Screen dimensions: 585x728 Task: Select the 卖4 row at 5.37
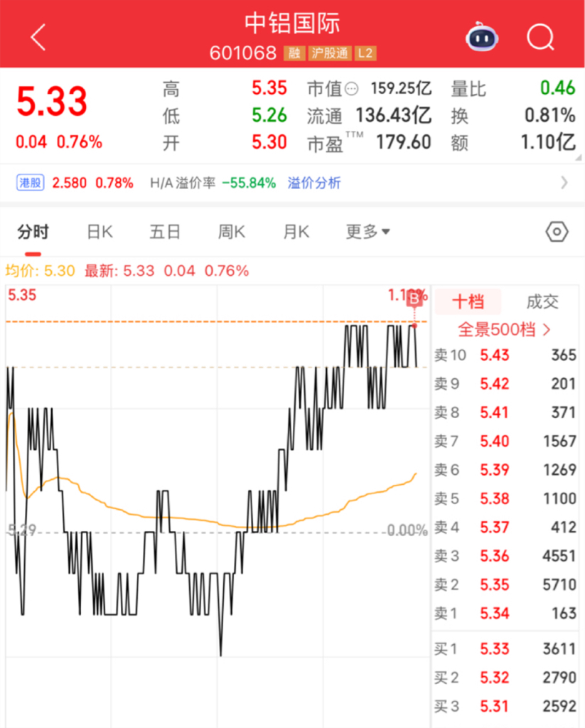pyautogui.click(x=505, y=528)
